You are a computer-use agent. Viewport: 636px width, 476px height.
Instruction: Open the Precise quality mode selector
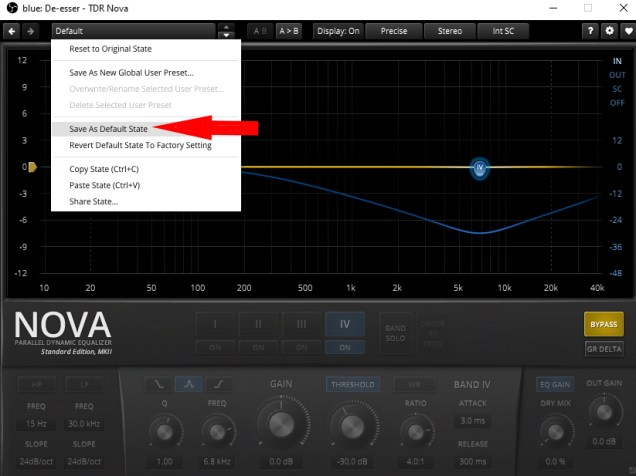click(x=393, y=31)
